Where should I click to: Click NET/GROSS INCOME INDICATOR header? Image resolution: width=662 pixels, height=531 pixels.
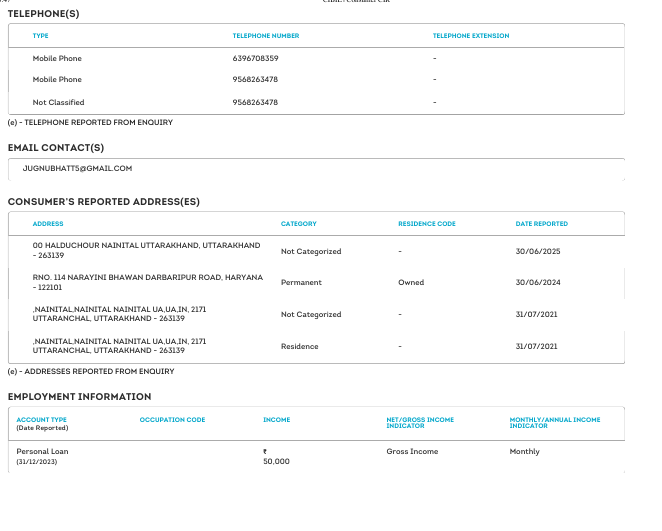point(420,423)
